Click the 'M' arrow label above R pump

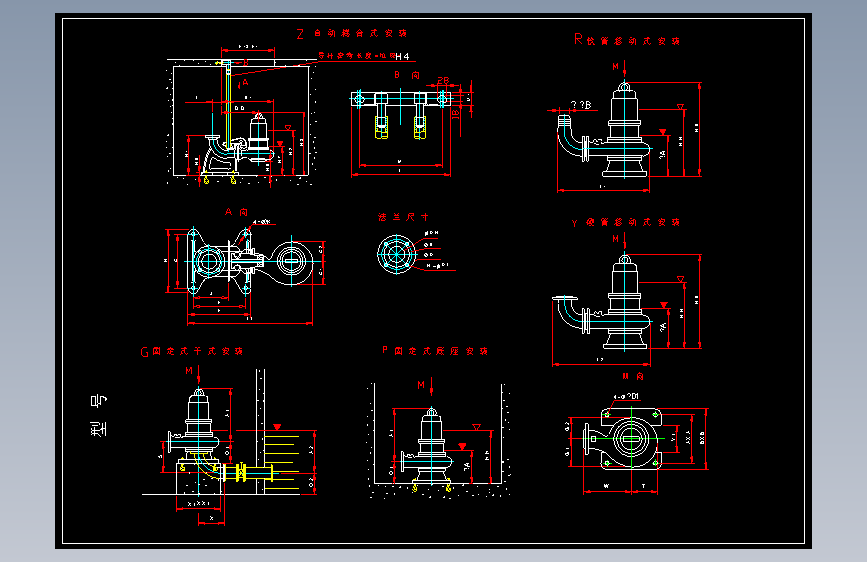[615, 66]
